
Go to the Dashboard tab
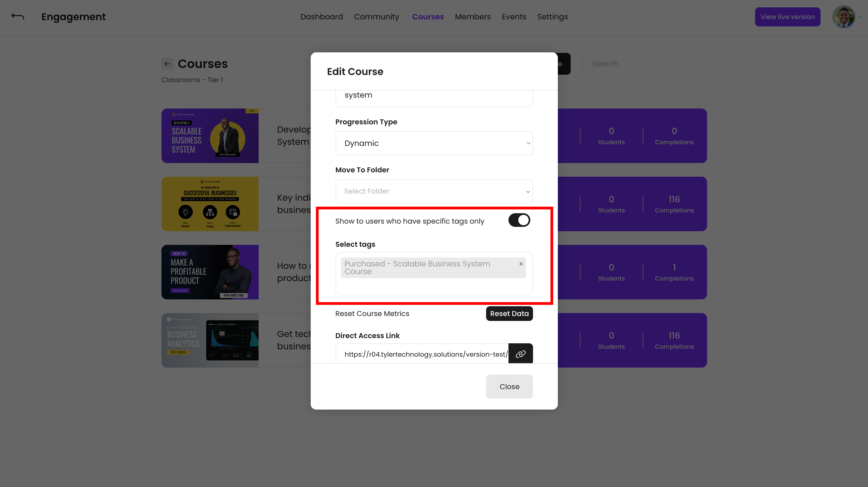point(321,17)
